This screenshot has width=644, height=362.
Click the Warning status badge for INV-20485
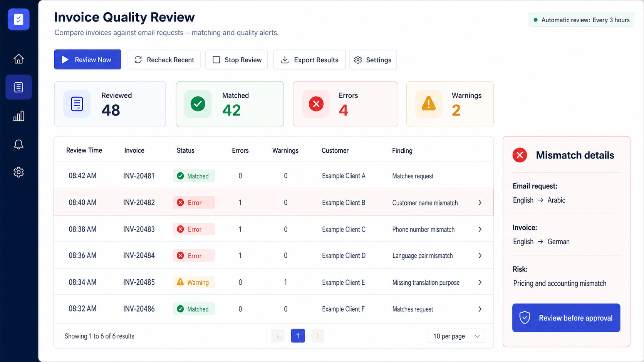[x=194, y=282]
